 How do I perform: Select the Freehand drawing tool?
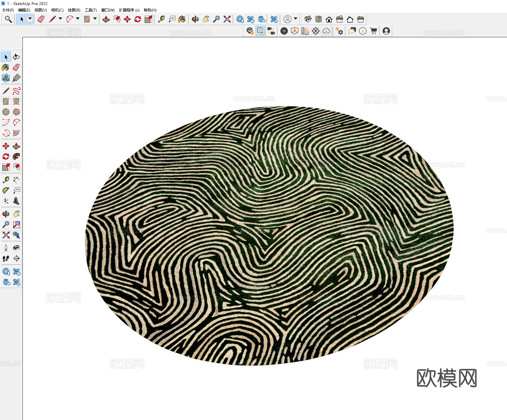point(16,91)
